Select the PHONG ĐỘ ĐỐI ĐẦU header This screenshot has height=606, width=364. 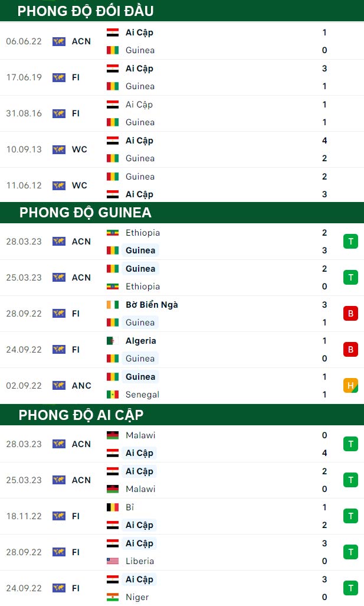tap(182, 11)
